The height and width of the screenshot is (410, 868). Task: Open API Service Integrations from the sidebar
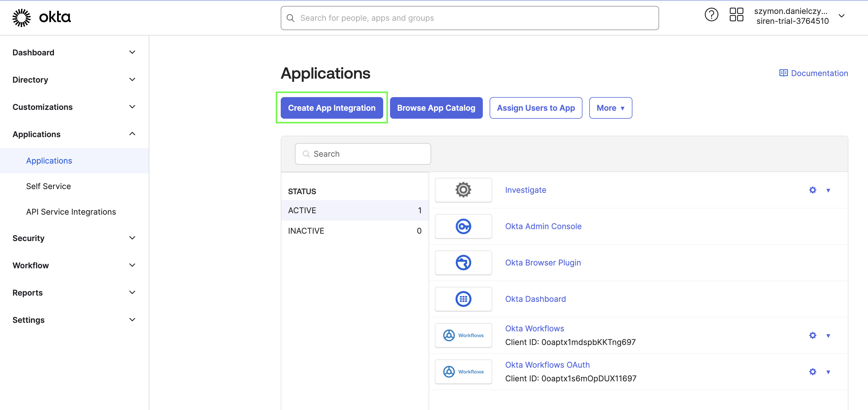coord(71,212)
